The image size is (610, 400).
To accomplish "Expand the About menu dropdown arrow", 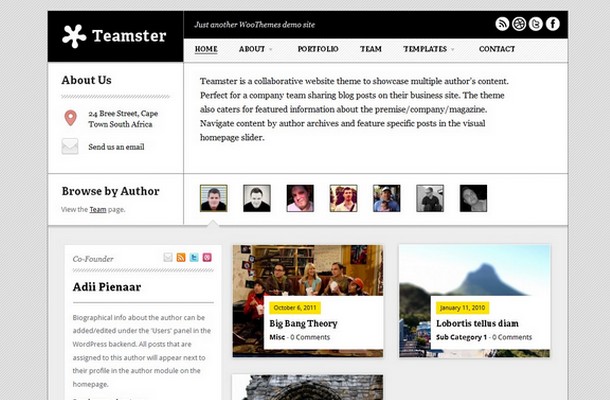I will point(271,49).
